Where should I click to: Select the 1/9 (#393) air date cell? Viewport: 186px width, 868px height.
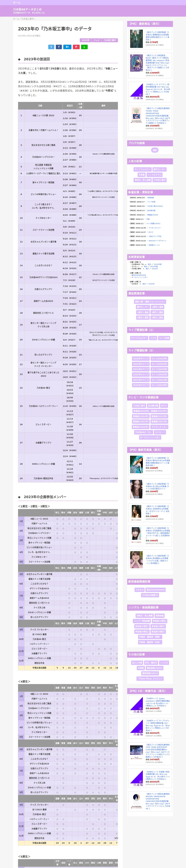(x=70, y=113)
